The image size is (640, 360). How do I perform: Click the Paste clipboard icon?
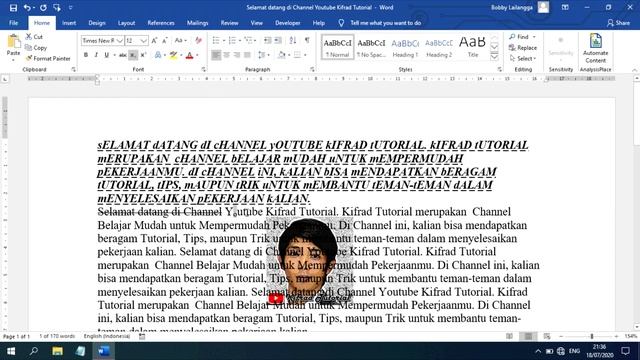pos(13,42)
